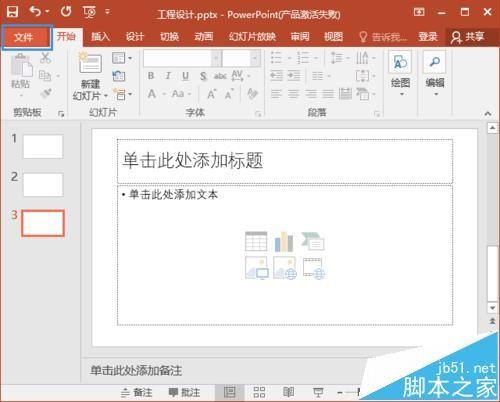Insert a chart via placeholder icon

[284, 242]
